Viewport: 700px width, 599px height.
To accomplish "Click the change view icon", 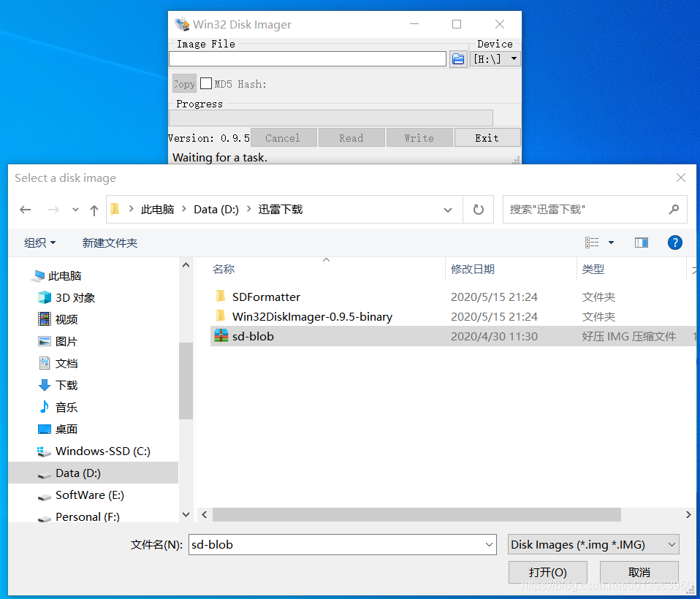I will pos(592,243).
